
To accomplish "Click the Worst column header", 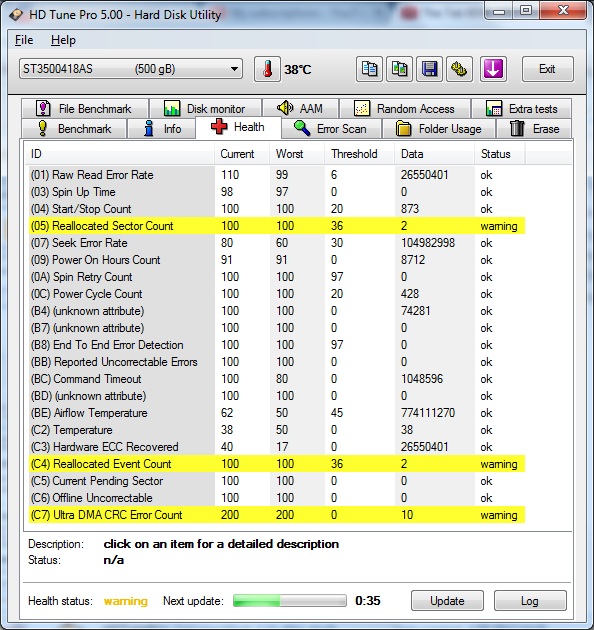I will pyautogui.click(x=297, y=154).
